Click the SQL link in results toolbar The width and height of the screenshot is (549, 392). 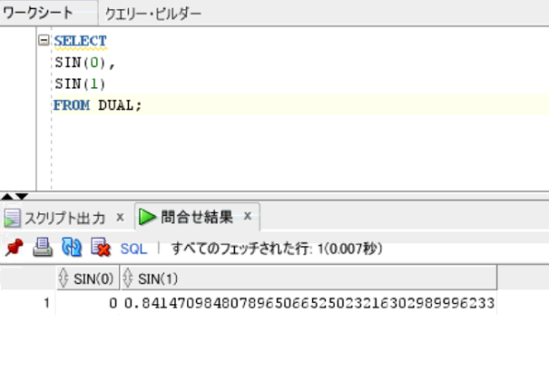[x=133, y=247]
